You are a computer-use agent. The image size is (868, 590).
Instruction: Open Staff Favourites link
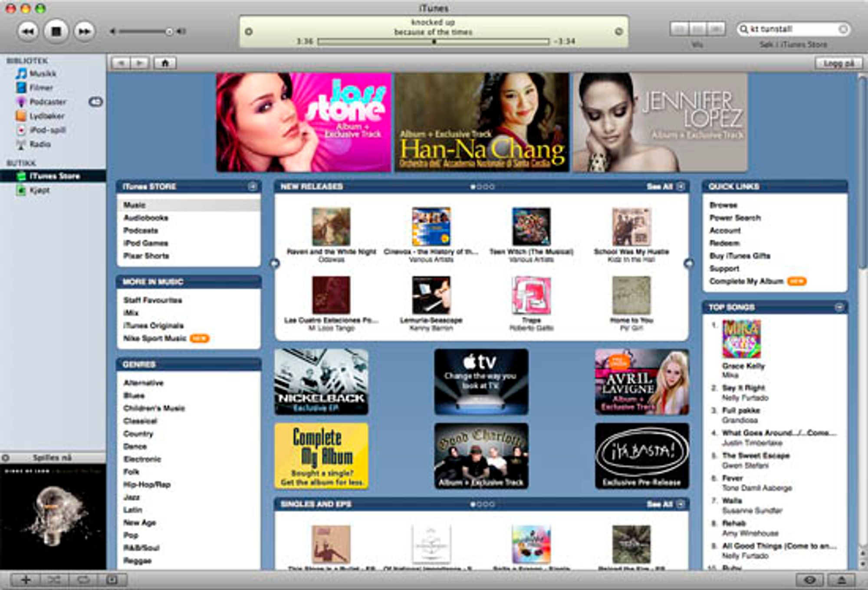point(153,300)
